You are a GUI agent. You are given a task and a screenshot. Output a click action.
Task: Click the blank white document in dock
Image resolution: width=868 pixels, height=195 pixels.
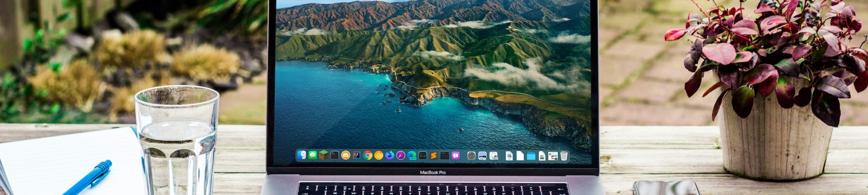pyautogui.click(x=520, y=156)
